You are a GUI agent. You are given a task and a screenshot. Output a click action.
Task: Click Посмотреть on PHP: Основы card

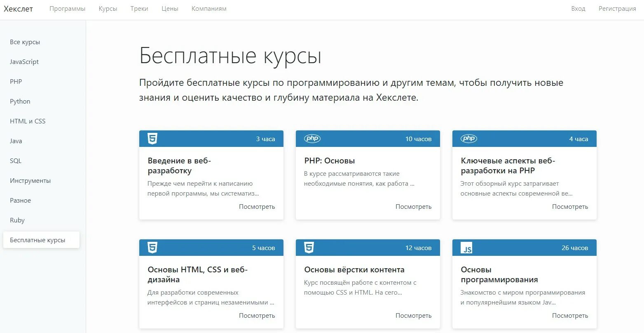click(x=414, y=207)
